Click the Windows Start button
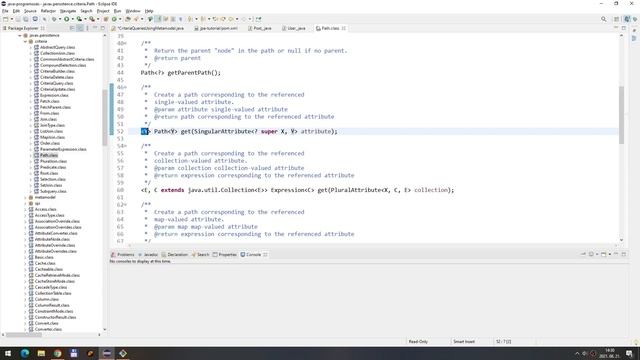 tap(8, 353)
